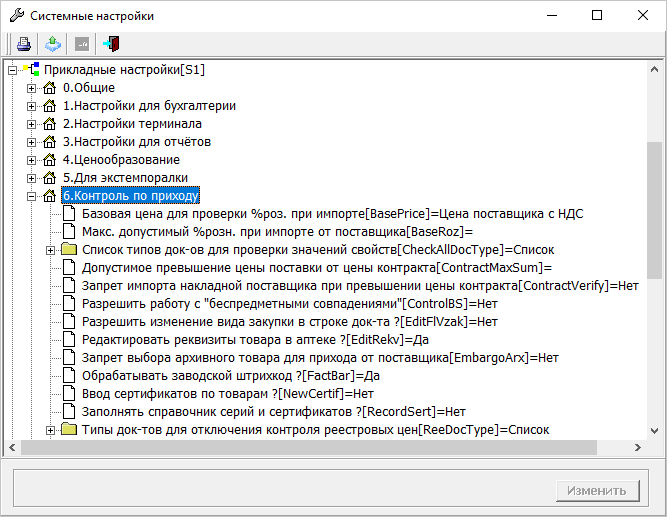Screen dimensions: 667x517
Task: Click the house icon beside 4.Ценообразование
Action: 49,160
